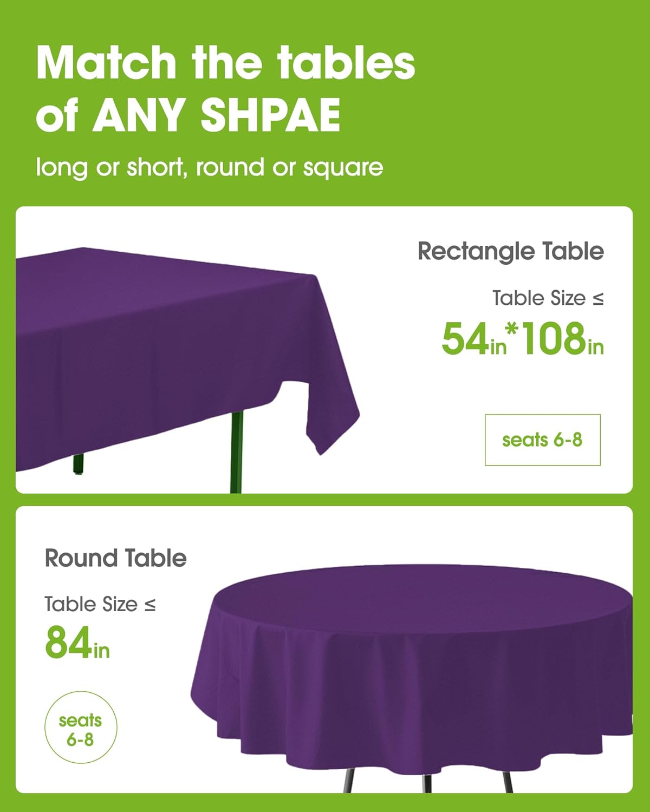Click "Table Size ≤" under Round Table

(x=100, y=604)
